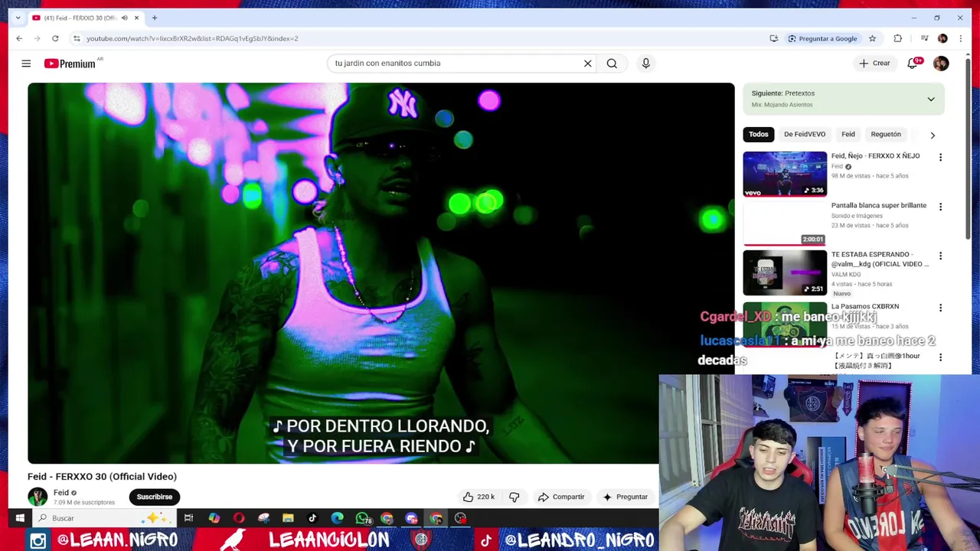Screen dimensions: 980x551
Task: Open media controls icon in Chrome toolbar
Action: coord(924,38)
